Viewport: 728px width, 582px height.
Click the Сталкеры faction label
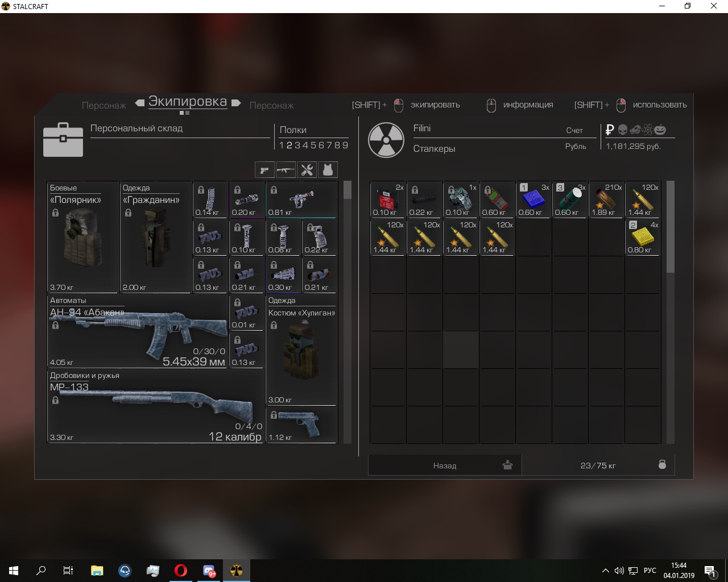435,149
